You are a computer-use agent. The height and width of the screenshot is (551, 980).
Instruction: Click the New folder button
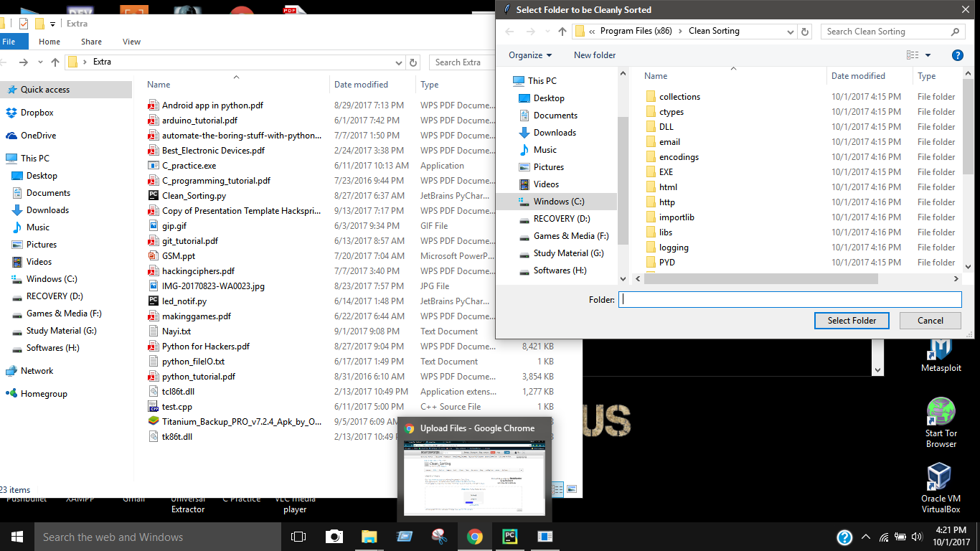[x=595, y=55]
